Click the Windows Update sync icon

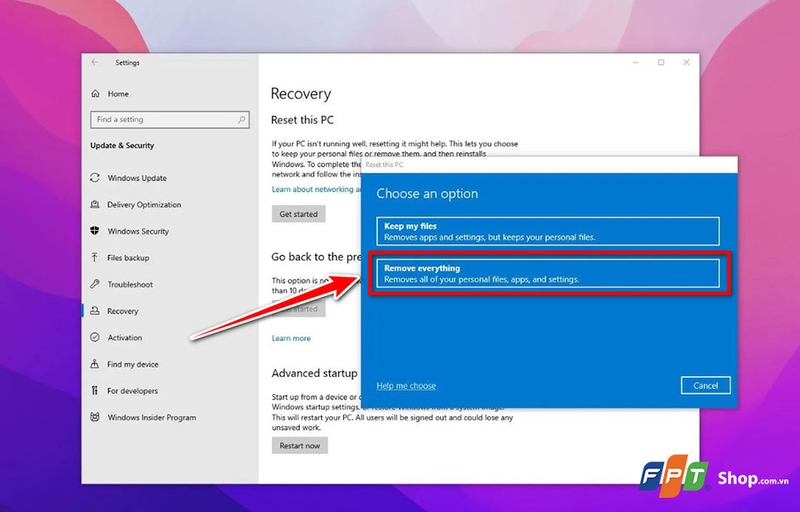pos(95,177)
